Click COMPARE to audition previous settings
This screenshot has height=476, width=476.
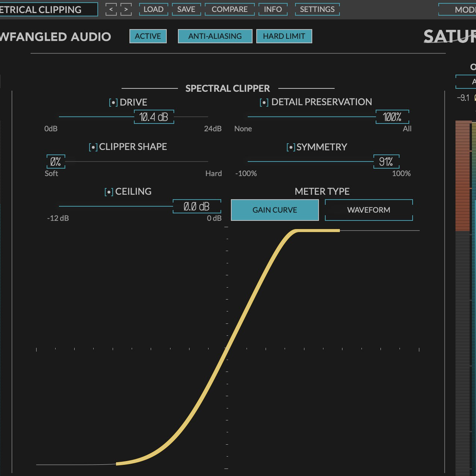(x=230, y=9)
